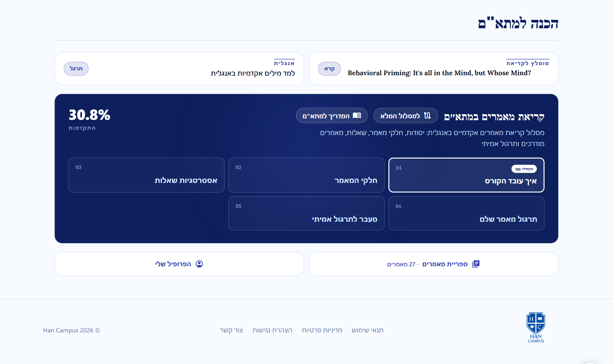Click the 'התחילו כאן' start-here badge

[524, 169]
